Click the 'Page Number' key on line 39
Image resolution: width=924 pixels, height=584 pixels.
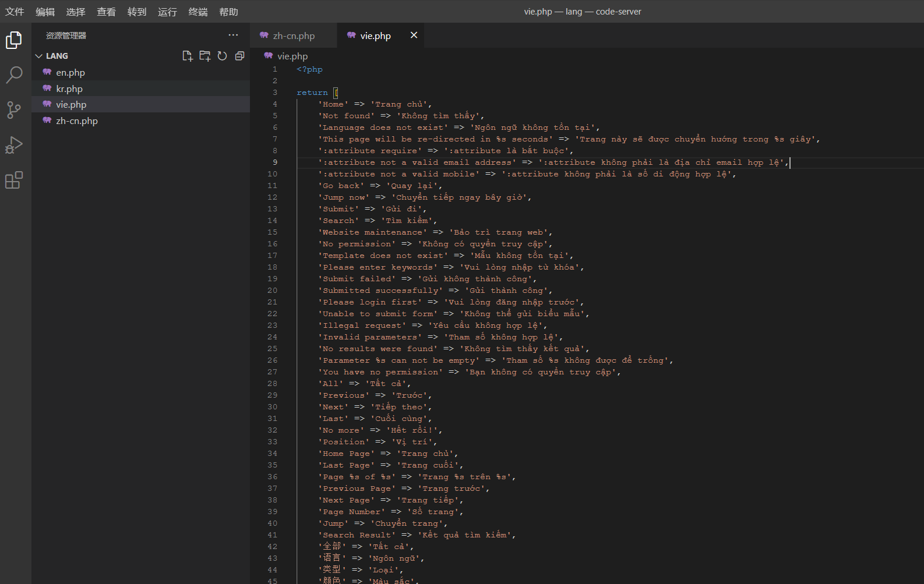point(351,512)
